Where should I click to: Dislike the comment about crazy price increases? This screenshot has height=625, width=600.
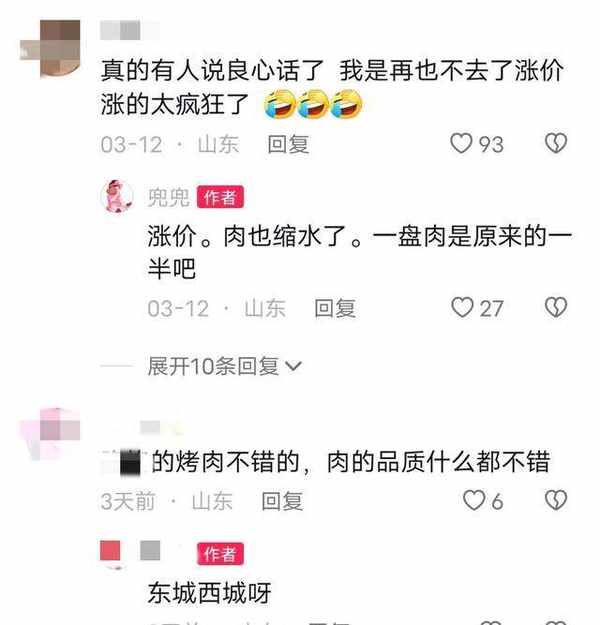[x=556, y=143]
